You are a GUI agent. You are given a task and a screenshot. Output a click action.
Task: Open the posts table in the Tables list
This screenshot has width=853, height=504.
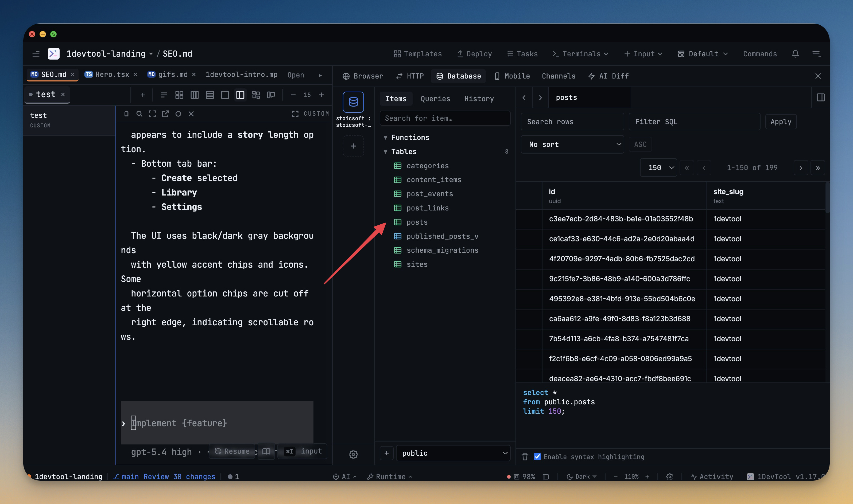pyautogui.click(x=417, y=222)
